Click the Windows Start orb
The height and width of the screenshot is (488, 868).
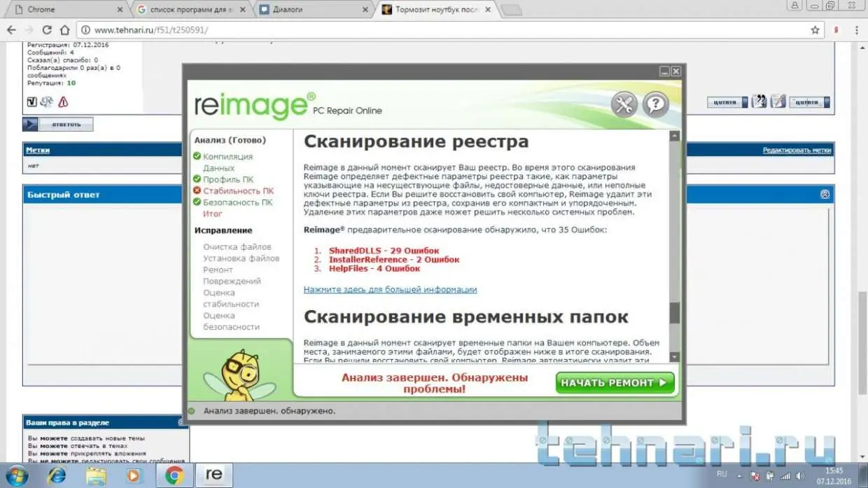pos(17,475)
